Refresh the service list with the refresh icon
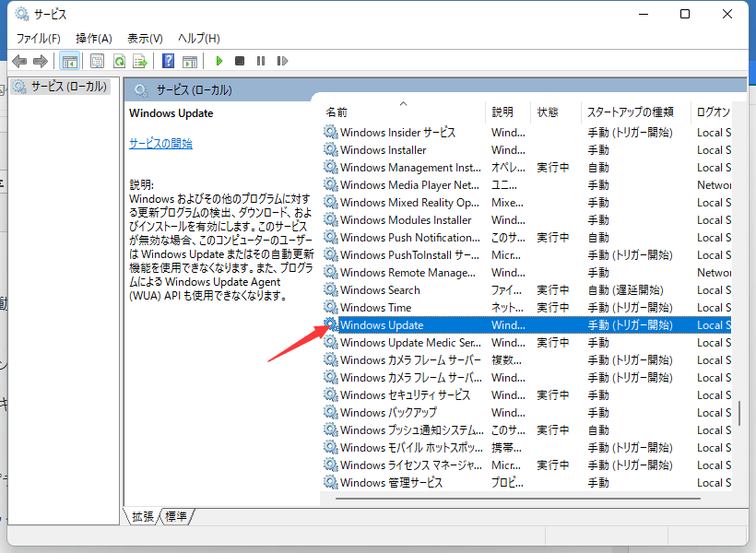 118,61
